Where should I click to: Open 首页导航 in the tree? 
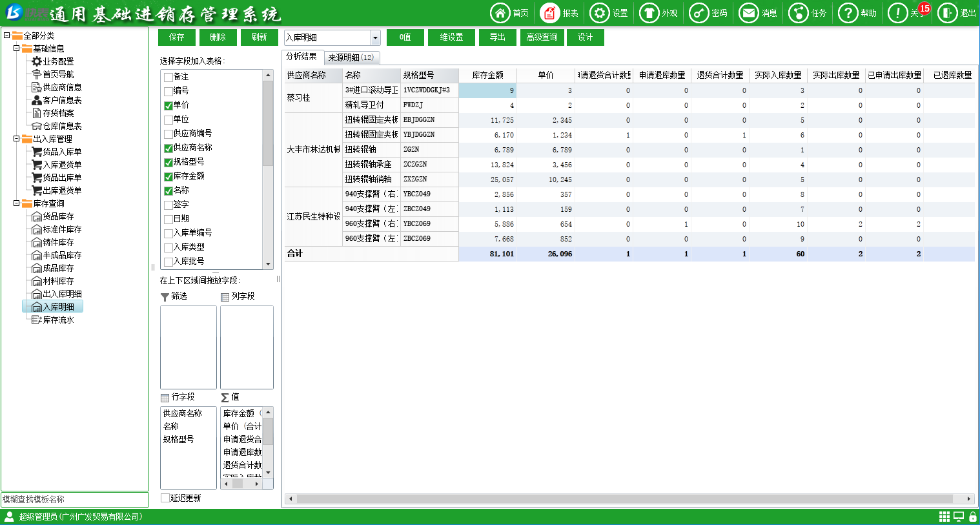pos(53,74)
